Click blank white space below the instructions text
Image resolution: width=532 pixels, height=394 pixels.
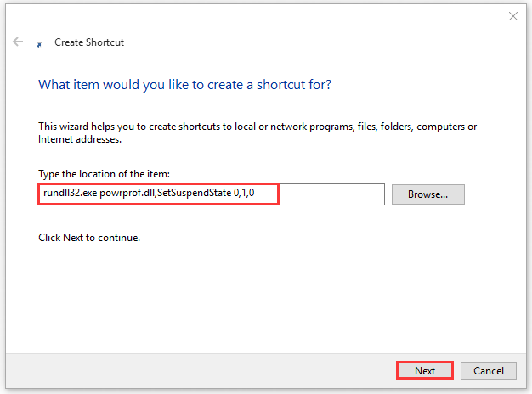tap(255, 297)
